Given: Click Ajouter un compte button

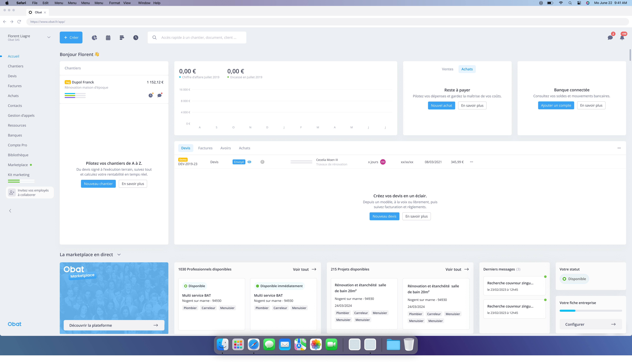Looking at the screenshot, I should click(x=556, y=105).
